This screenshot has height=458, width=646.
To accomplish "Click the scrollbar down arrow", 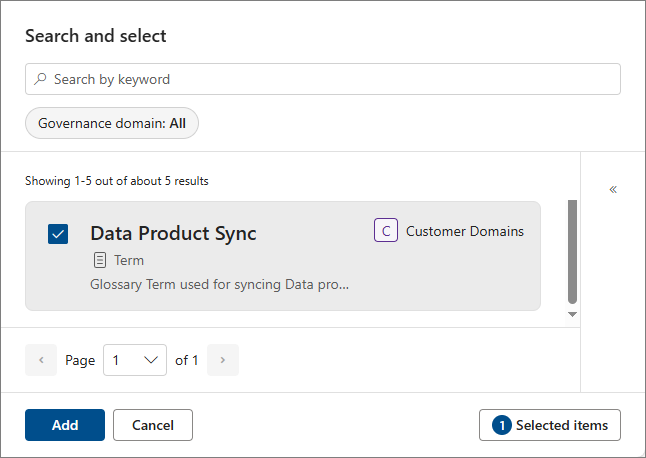I will click(x=572, y=314).
